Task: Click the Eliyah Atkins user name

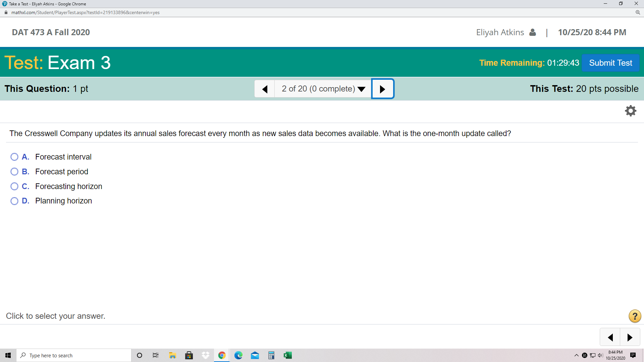Action: pyautogui.click(x=500, y=32)
